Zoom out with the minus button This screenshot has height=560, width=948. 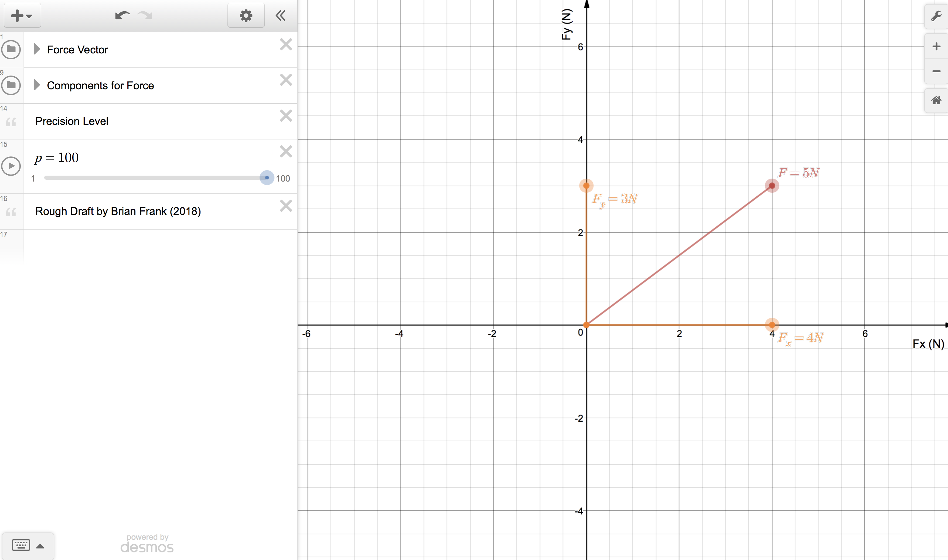(x=936, y=71)
